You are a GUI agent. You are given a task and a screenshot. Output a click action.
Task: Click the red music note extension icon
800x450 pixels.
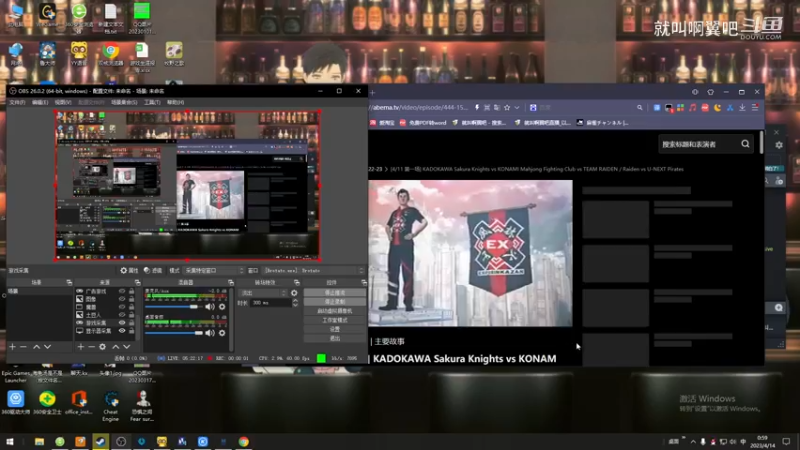[x=692, y=108]
